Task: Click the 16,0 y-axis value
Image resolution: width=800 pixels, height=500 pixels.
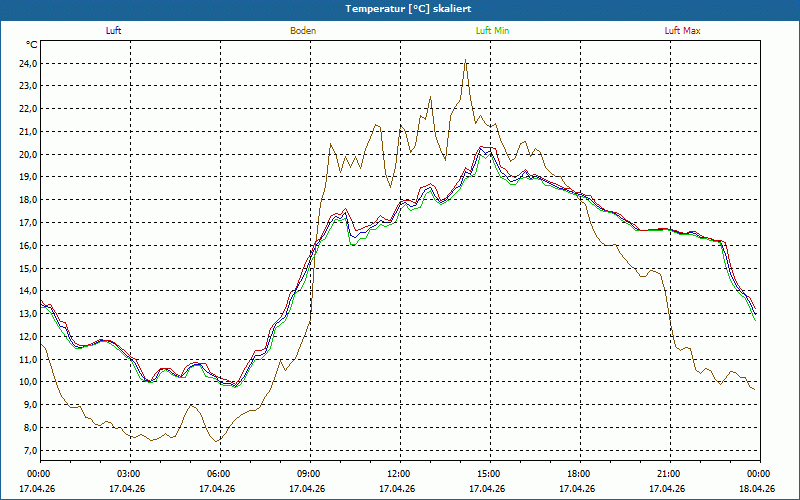Action: (28, 246)
